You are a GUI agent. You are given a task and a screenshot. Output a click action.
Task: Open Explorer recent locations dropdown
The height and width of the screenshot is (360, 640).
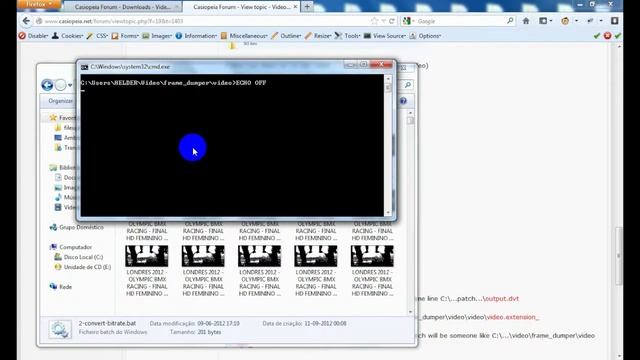(70, 85)
